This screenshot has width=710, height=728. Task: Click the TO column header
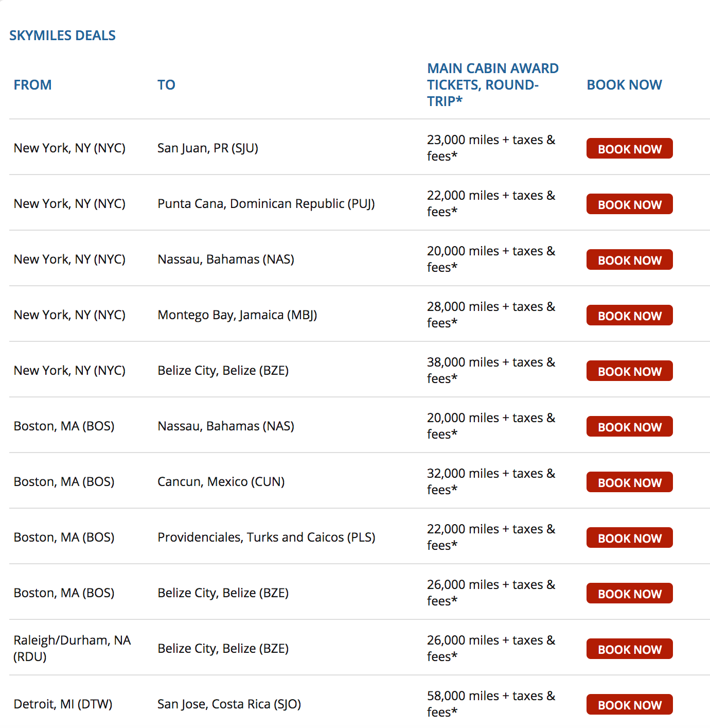click(x=166, y=85)
